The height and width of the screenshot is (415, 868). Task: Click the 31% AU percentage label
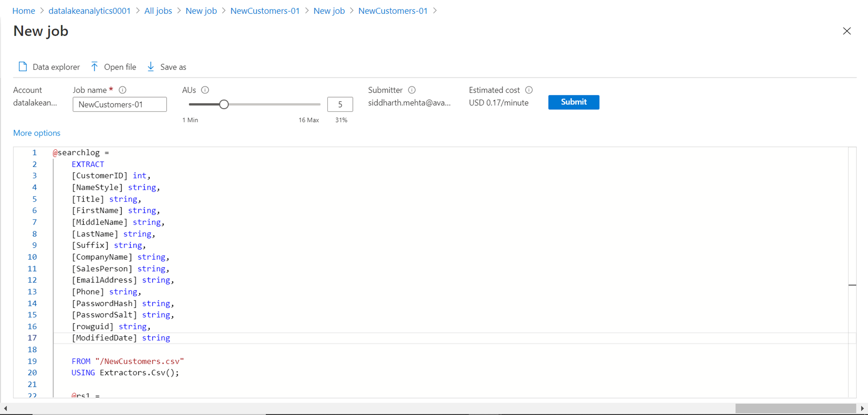coord(341,120)
